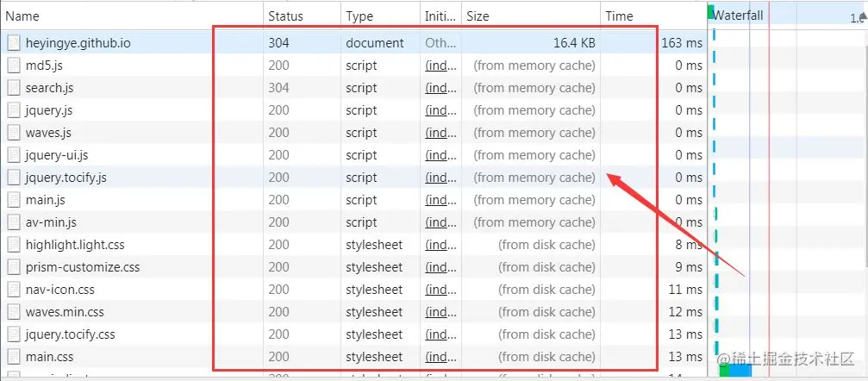The height and width of the screenshot is (381, 868).
Task: Click the file icon beside search.js
Action: (x=14, y=88)
